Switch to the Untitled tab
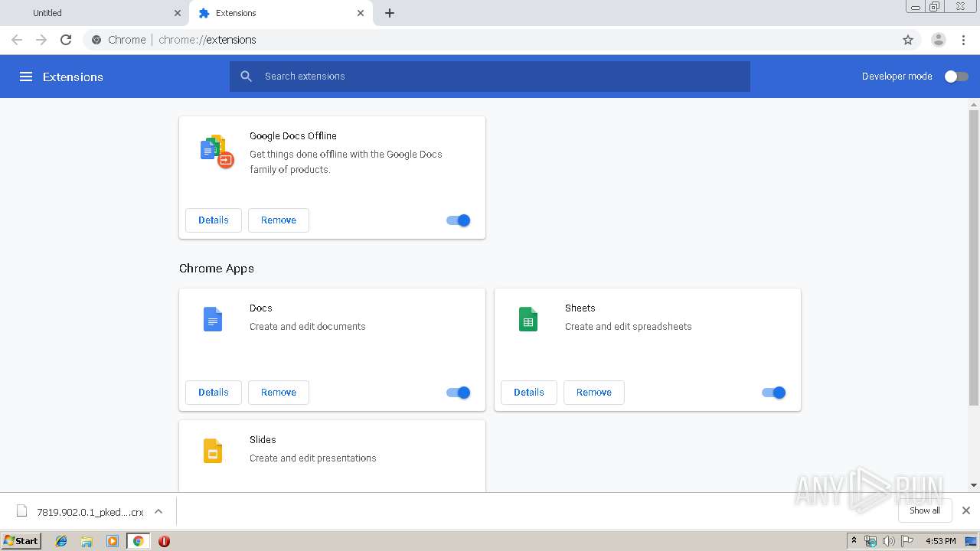 (x=94, y=13)
